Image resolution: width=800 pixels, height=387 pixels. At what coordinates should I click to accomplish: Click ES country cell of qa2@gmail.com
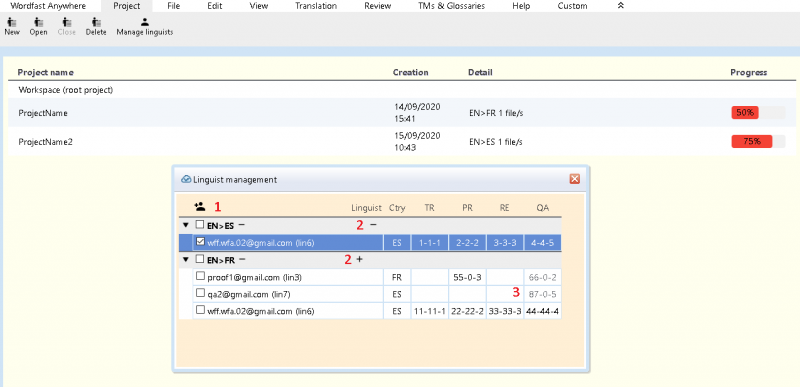pyautogui.click(x=397, y=294)
